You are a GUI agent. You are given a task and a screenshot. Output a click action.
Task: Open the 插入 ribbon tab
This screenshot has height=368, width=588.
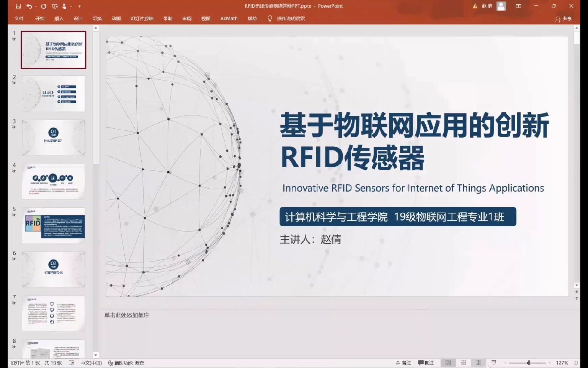pyautogui.click(x=59, y=18)
